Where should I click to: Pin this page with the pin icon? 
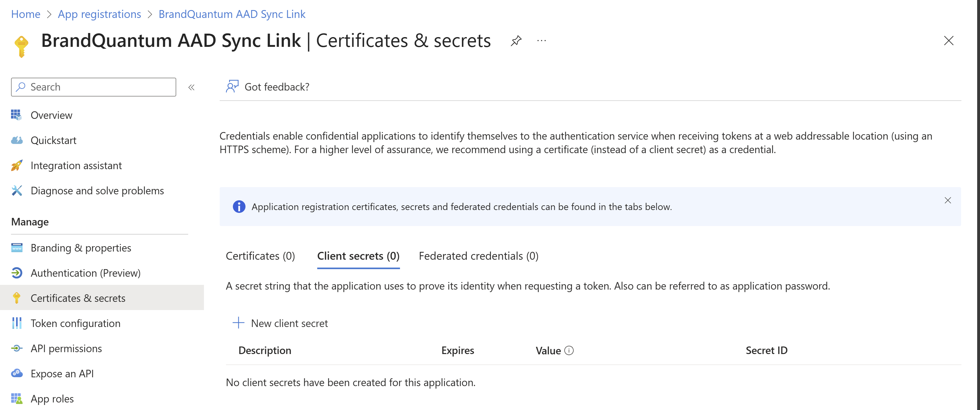coord(516,41)
